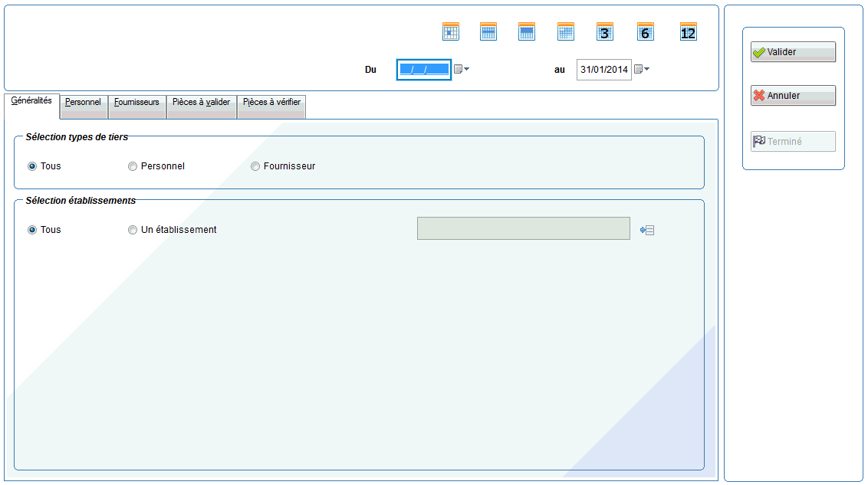Open the Pièces à valider tab
This screenshot has height=485, width=868.
click(201, 103)
